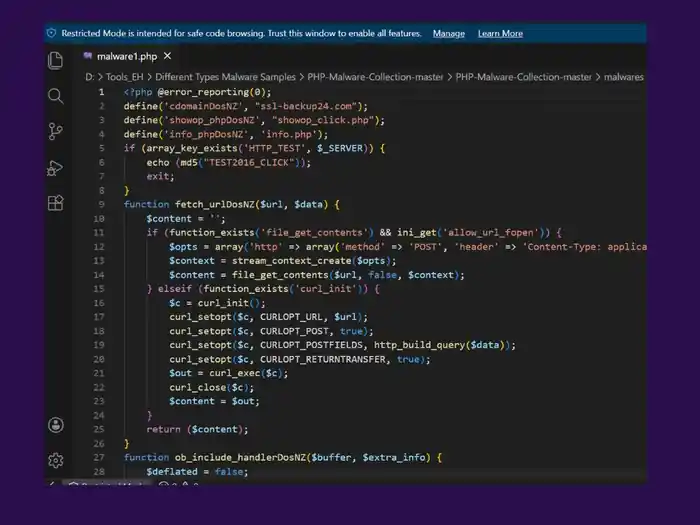Click the "showop_click.php" string on line 3
This screenshot has width=700, height=525.
[x=323, y=120]
